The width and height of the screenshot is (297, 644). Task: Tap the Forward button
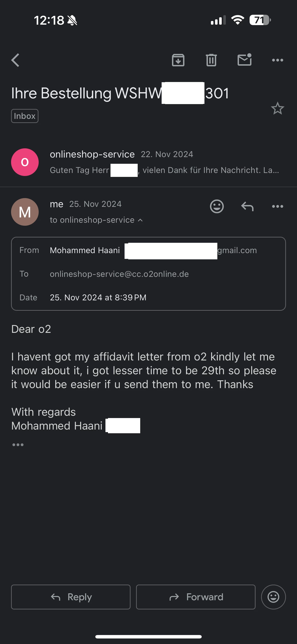pos(196,597)
